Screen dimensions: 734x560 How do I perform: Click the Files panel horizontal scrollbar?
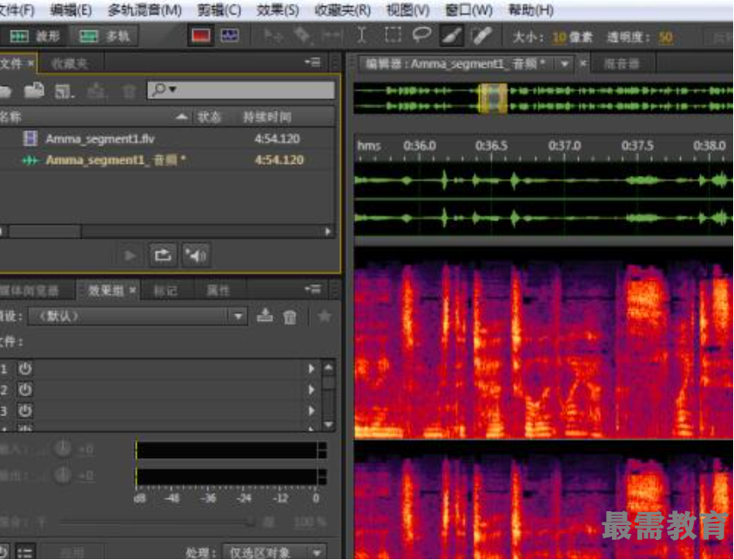click(x=44, y=232)
